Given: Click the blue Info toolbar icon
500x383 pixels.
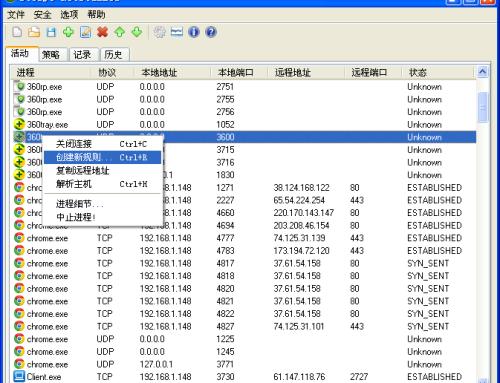Looking at the screenshot, I should click(194, 32).
